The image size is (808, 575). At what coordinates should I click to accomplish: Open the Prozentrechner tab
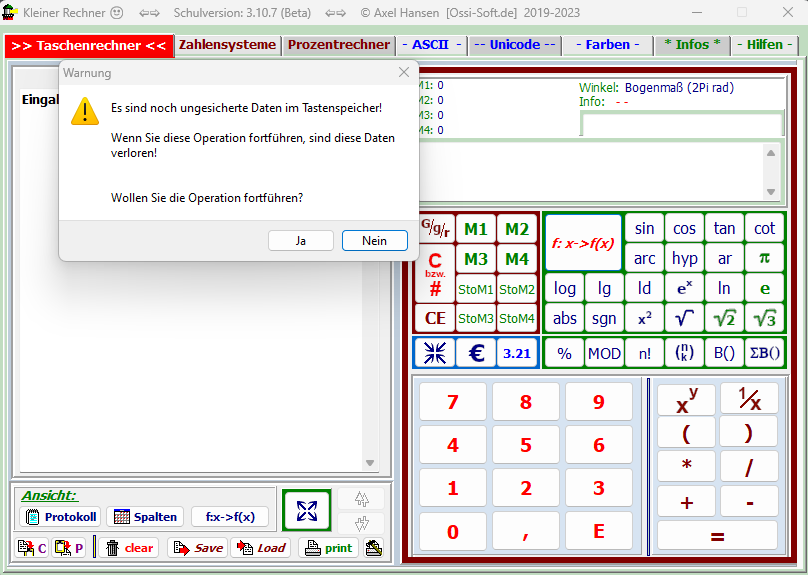[339, 45]
